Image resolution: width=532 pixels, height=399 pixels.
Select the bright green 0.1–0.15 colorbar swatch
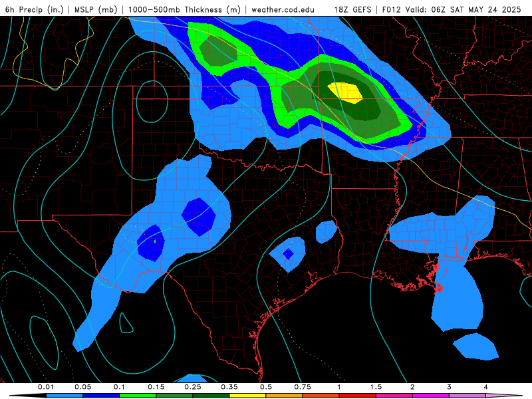138,396
